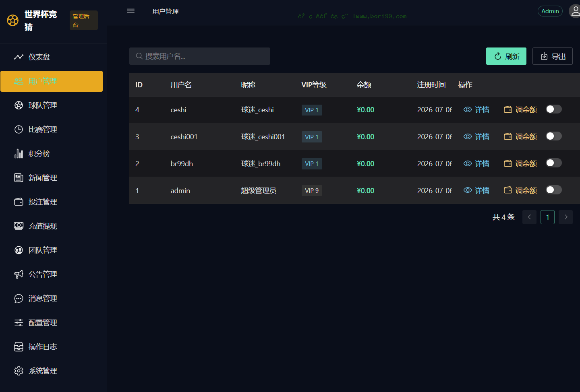Image resolution: width=580 pixels, height=392 pixels.
Task: Click 调余额 for user admin
Action: [x=520, y=191]
